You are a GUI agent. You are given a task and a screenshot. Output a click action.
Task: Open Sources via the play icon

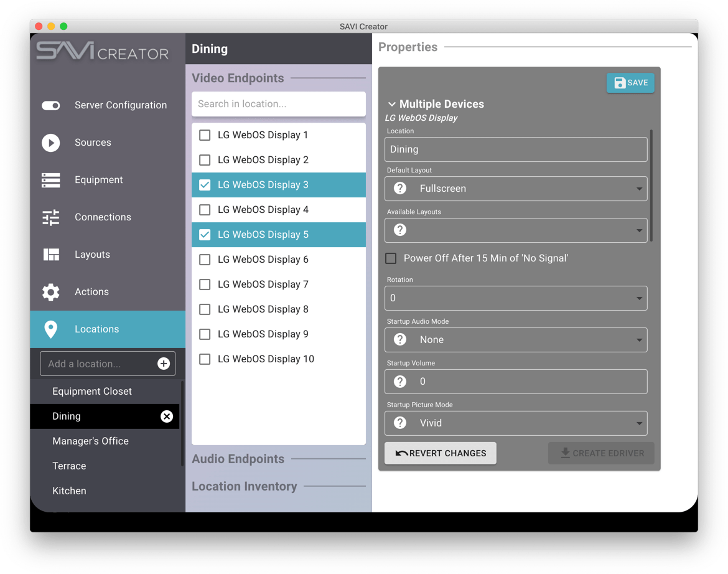tap(50, 143)
